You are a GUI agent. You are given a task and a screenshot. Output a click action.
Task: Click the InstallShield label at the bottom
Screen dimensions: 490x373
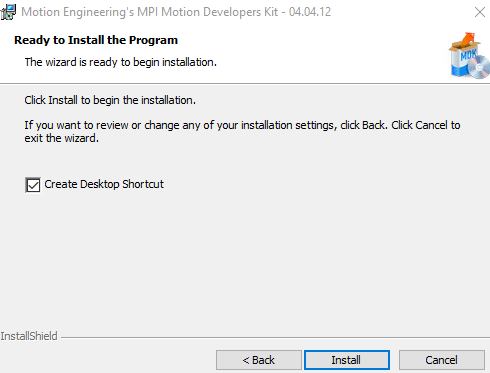[x=29, y=336]
